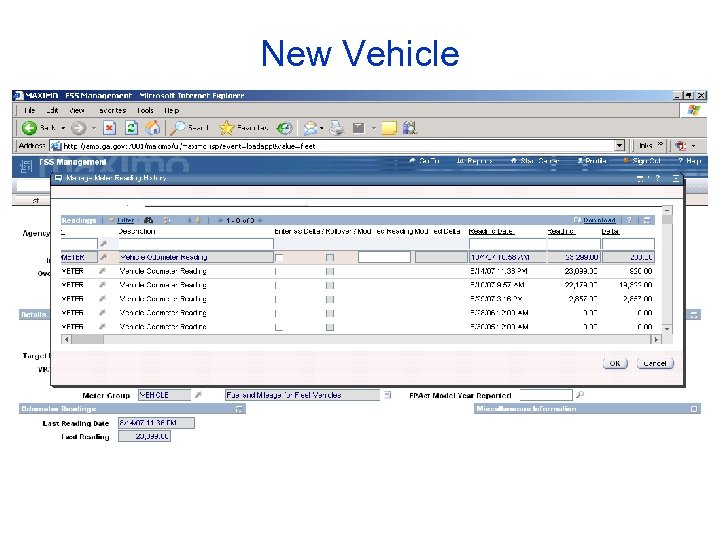This screenshot has width=720, height=540.
Task: Collapse the Odometer Readings section toggle
Action: (239, 409)
